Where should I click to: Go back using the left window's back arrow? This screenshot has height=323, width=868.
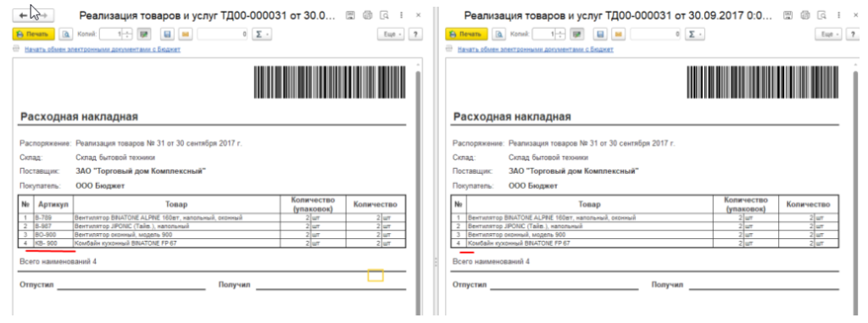tap(23, 15)
